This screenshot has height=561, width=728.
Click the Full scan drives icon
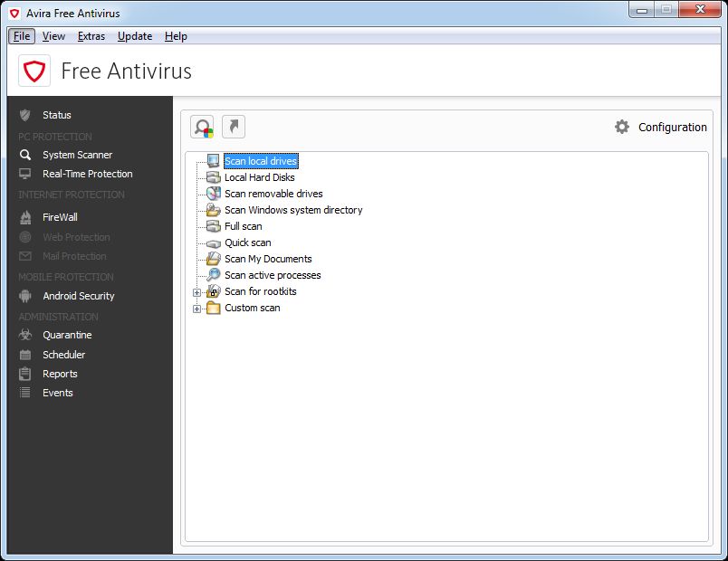point(213,226)
